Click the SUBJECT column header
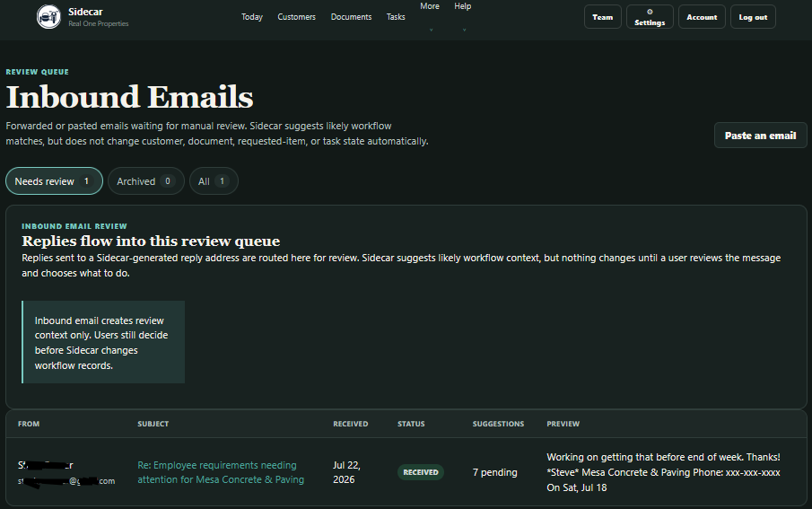Screen dimensions: 812x509 (153, 424)
